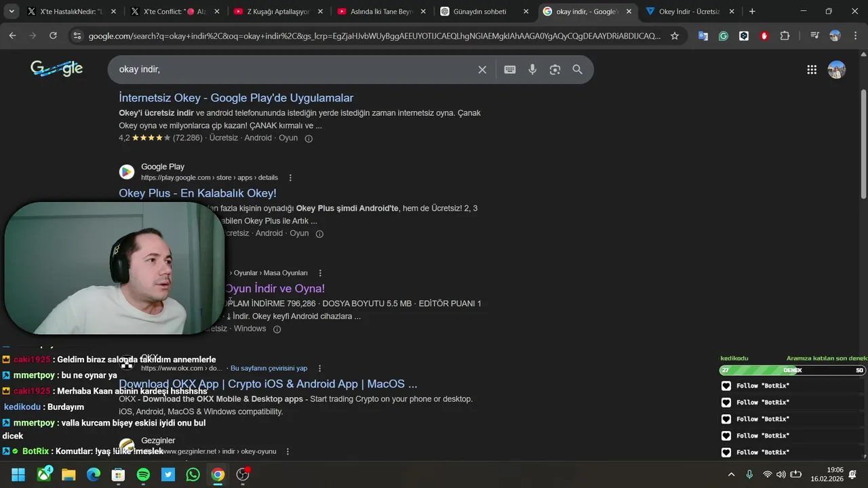868x488 pixels.
Task: Close the Z Kuşağı Aptallaşıyor tab
Action: pyautogui.click(x=319, y=12)
